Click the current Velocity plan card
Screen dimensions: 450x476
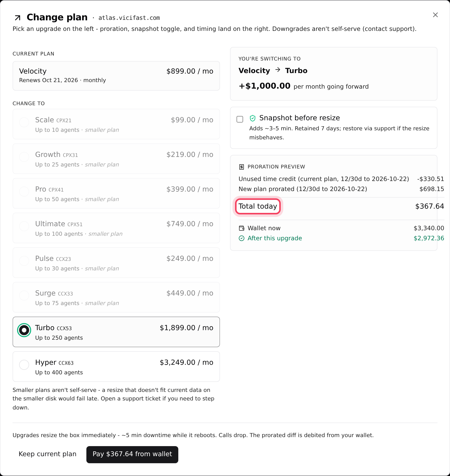(116, 76)
